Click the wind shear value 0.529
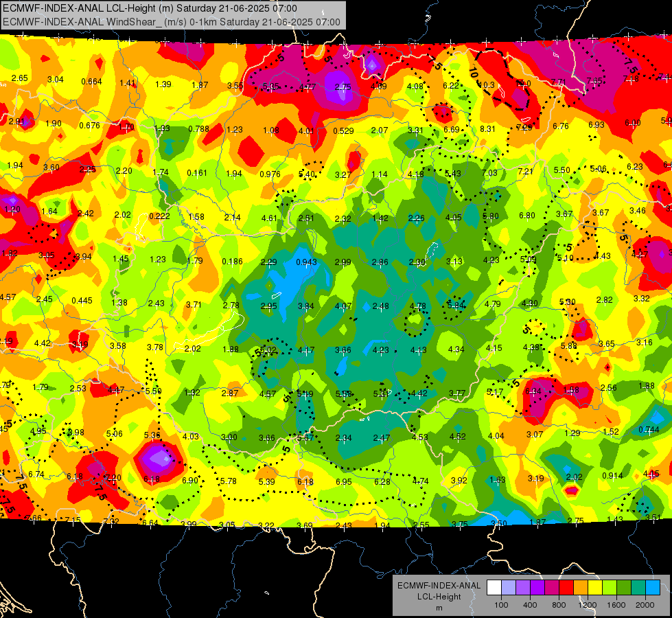The image size is (672, 618). pyautogui.click(x=343, y=130)
